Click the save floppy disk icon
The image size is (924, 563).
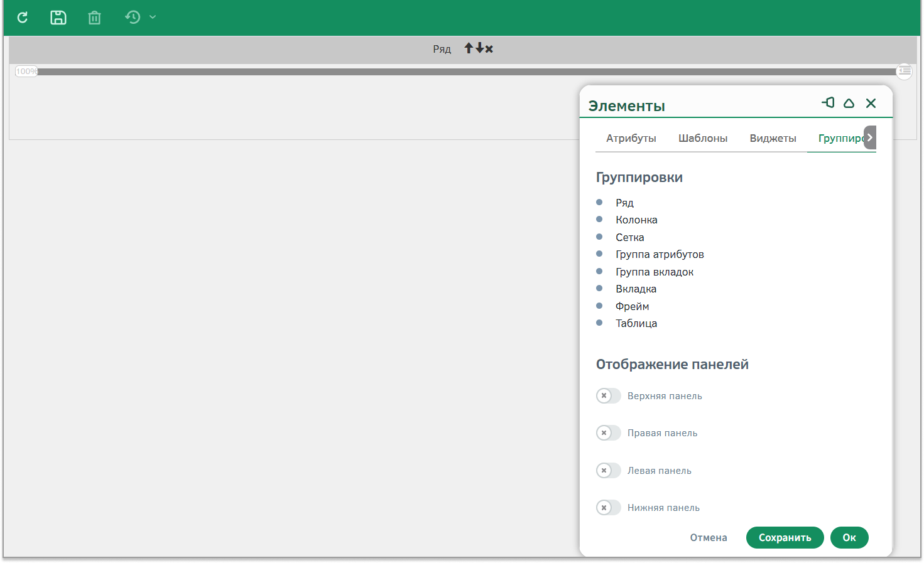[x=58, y=18]
